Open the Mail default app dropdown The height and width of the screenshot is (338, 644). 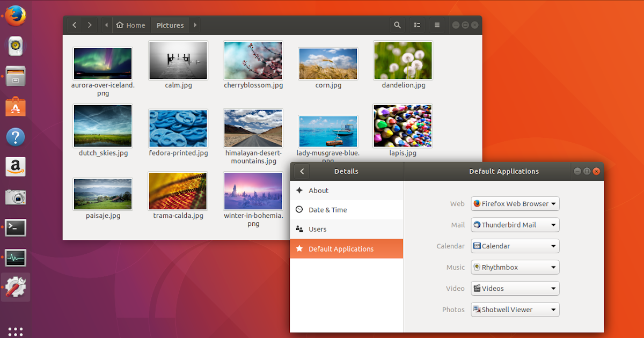pos(514,225)
